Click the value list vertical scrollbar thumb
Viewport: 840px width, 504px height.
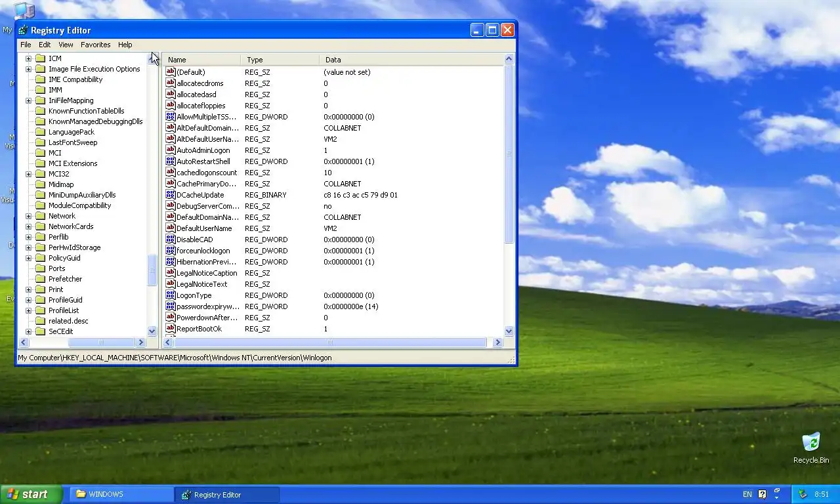(x=509, y=154)
